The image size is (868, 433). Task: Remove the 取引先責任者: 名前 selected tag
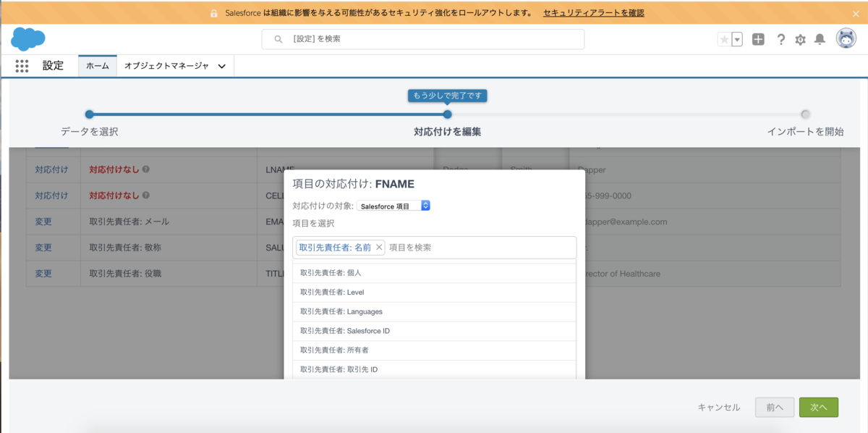(379, 247)
